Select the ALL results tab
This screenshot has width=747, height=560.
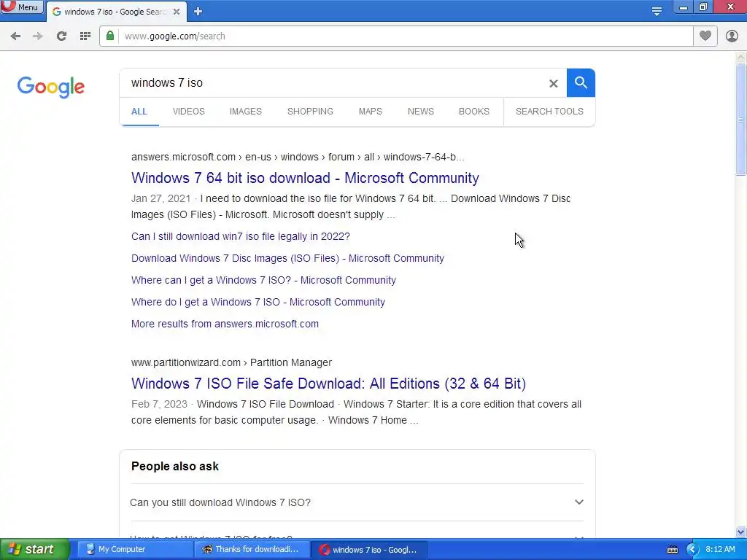tap(139, 112)
